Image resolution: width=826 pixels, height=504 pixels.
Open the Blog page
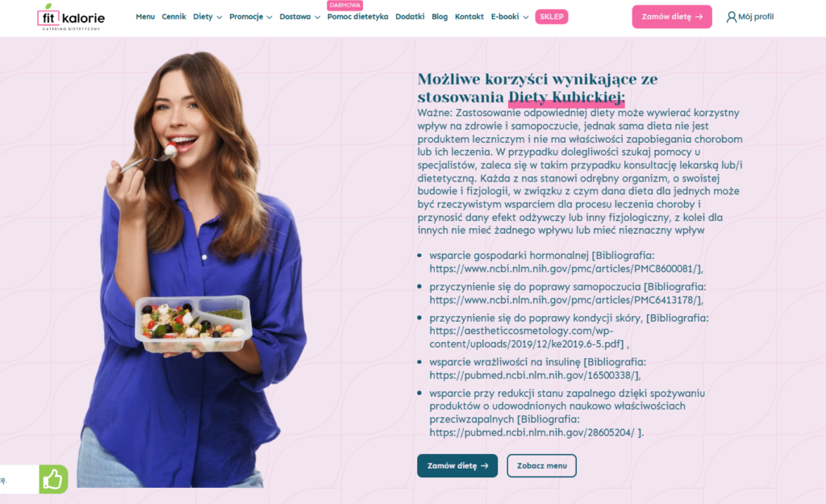[x=440, y=17]
